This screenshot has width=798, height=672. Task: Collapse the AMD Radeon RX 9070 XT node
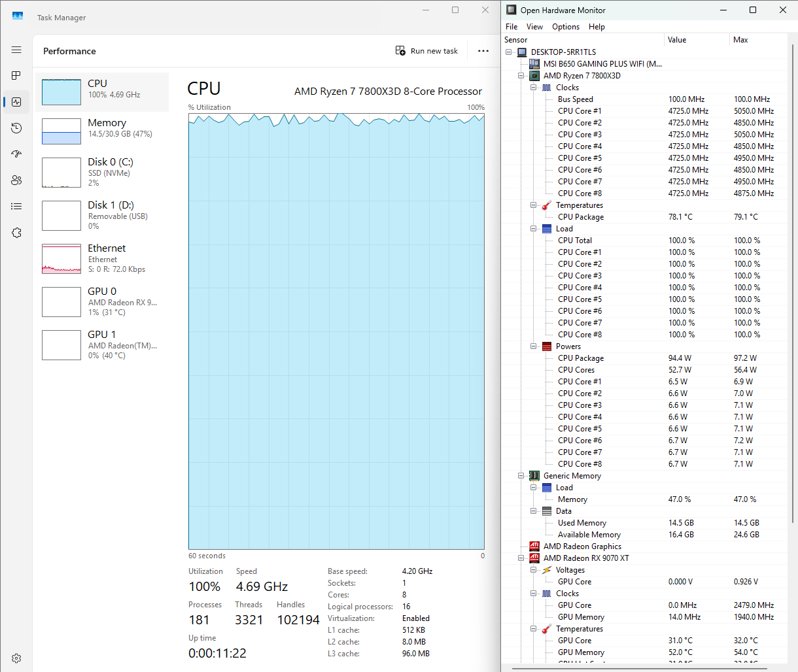point(521,558)
